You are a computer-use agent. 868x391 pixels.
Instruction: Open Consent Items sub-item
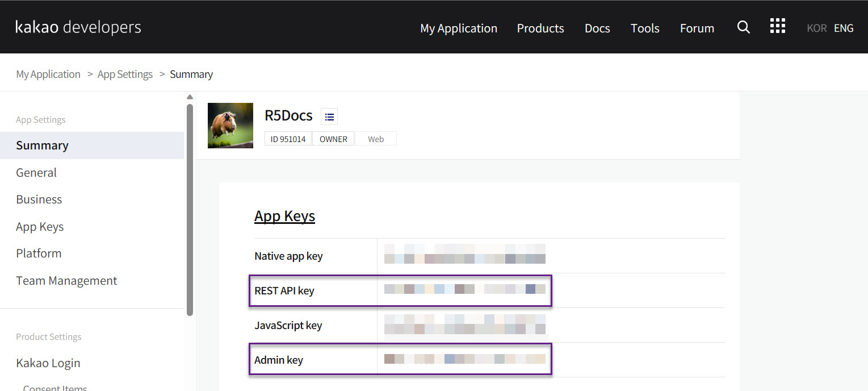(x=55, y=388)
